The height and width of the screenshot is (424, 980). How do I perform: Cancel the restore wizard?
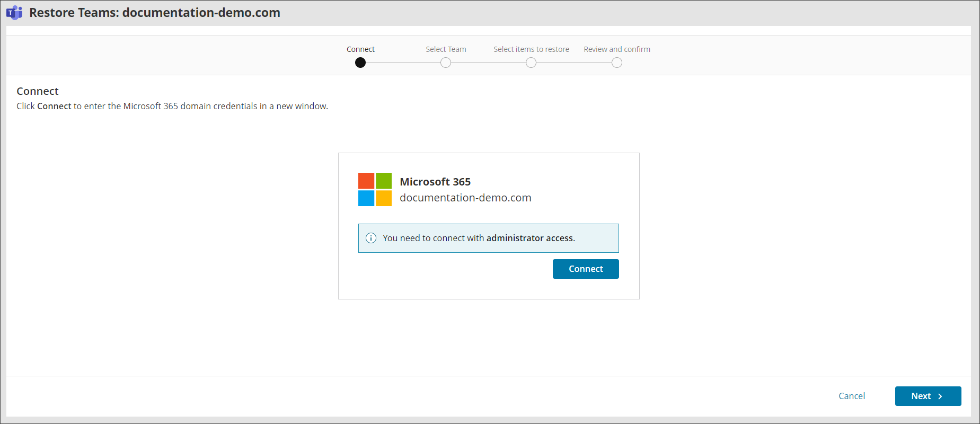[851, 396]
